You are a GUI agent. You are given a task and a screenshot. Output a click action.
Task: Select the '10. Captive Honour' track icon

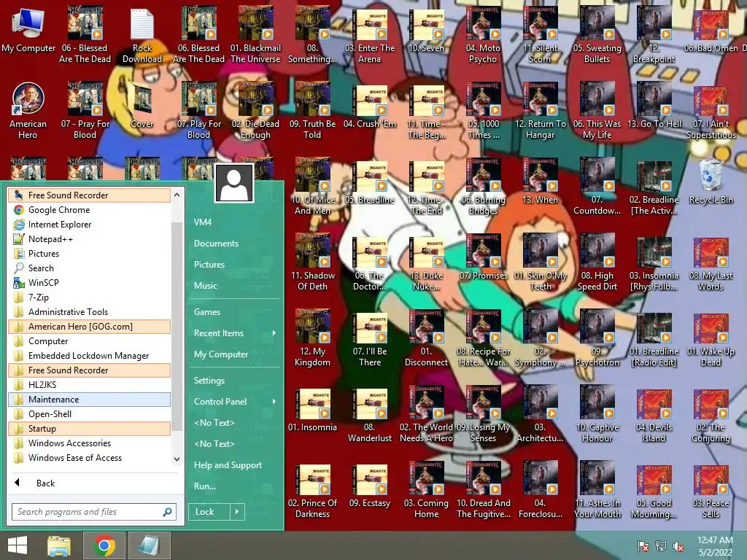[597, 414]
